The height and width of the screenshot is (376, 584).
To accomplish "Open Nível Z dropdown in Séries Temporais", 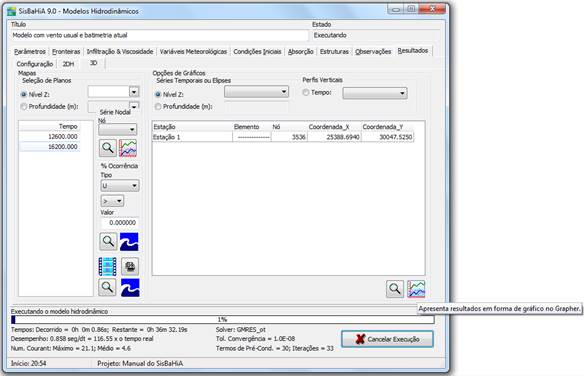I will click(256, 92).
